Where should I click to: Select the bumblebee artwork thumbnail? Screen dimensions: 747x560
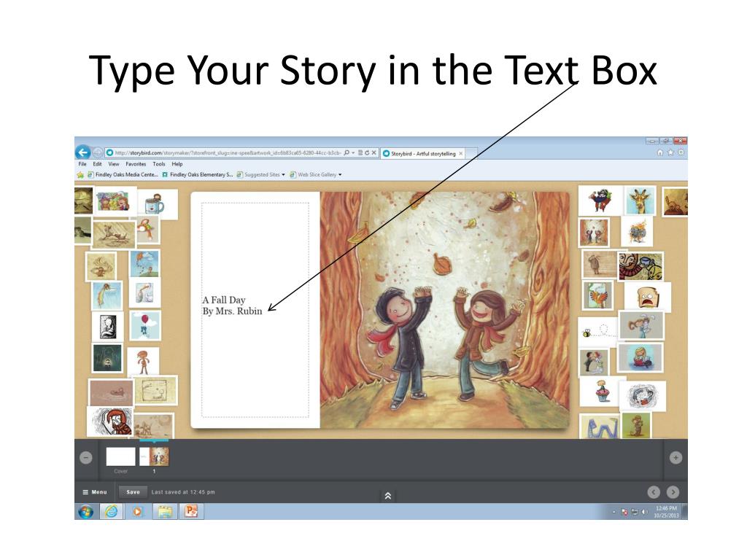pyautogui.click(x=597, y=332)
